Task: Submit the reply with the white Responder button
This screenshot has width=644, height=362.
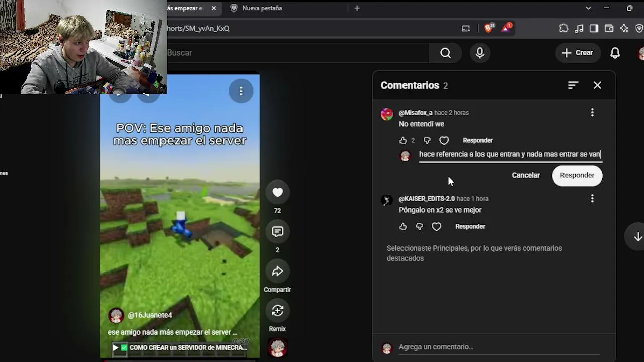Action: (x=577, y=175)
